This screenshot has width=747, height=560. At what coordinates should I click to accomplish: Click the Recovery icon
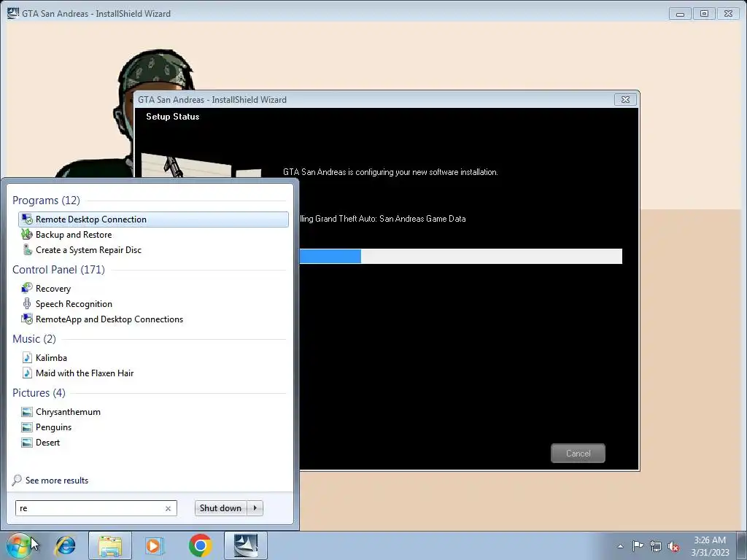click(x=27, y=289)
